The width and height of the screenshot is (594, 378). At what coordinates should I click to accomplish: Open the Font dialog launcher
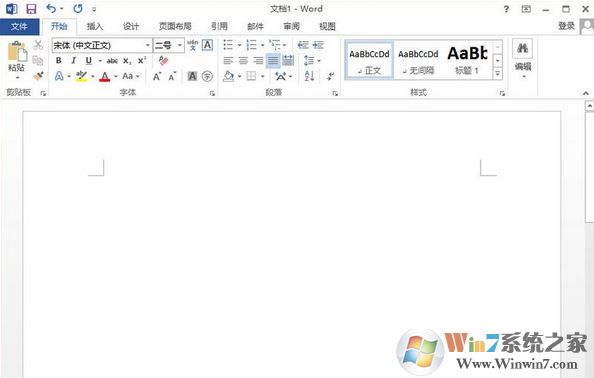(x=212, y=93)
